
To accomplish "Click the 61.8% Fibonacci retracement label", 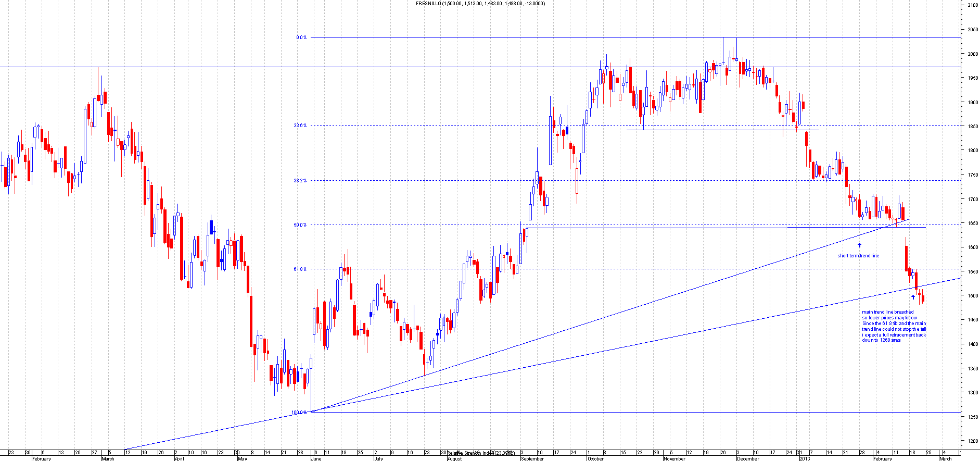I will point(300,269).
